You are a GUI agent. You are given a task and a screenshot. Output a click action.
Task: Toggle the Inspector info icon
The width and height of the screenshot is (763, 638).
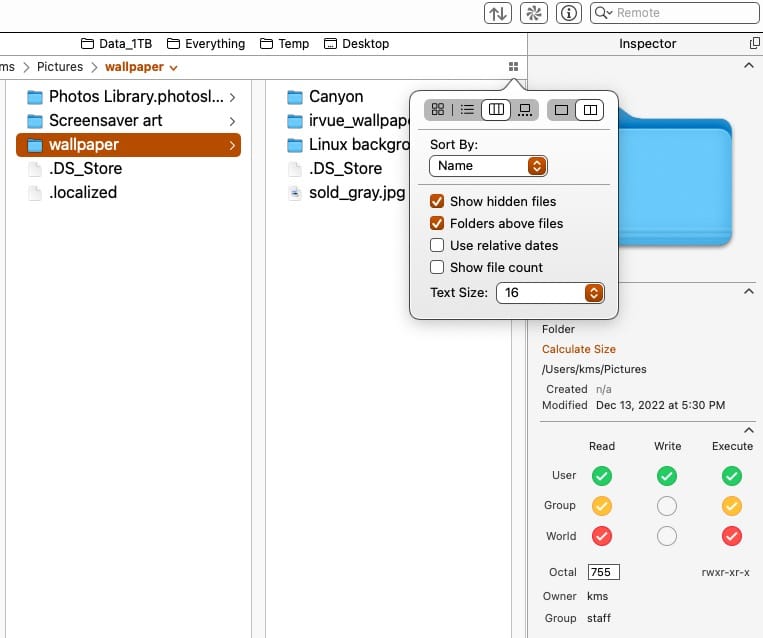569,13
